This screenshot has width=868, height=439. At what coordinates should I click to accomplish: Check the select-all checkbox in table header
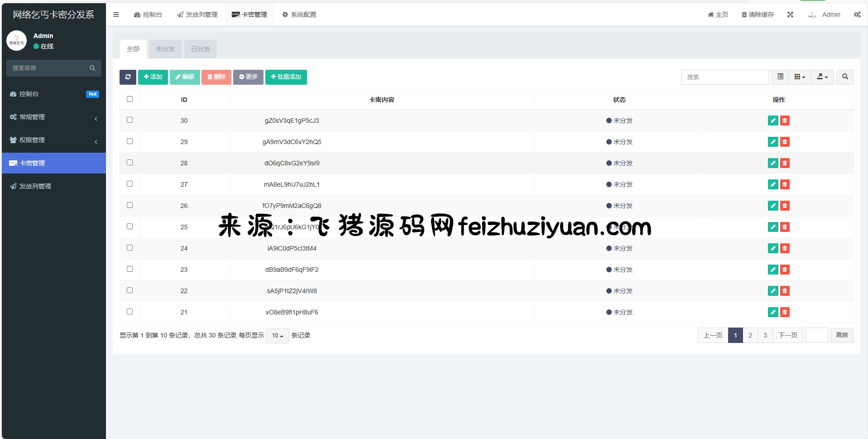130,99
